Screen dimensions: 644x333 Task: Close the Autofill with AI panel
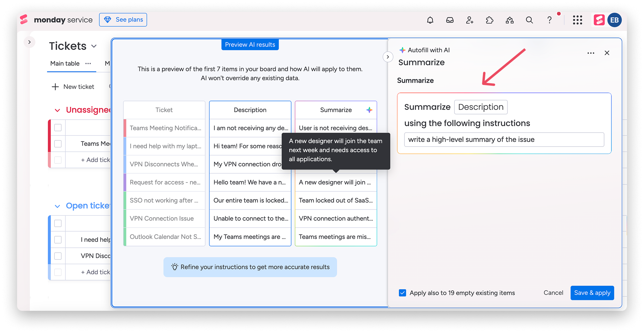pos(607,53)
